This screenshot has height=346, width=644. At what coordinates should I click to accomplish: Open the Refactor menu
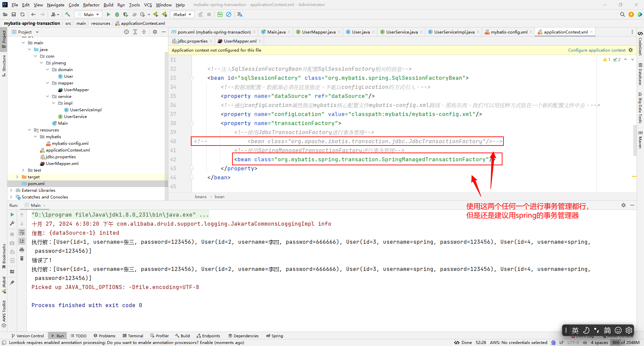coord(91,5)
